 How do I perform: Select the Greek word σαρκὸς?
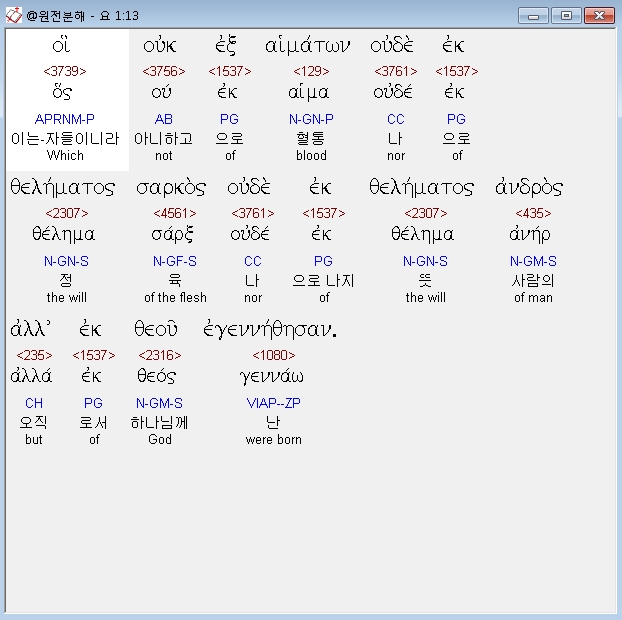[x=171, y=188]
